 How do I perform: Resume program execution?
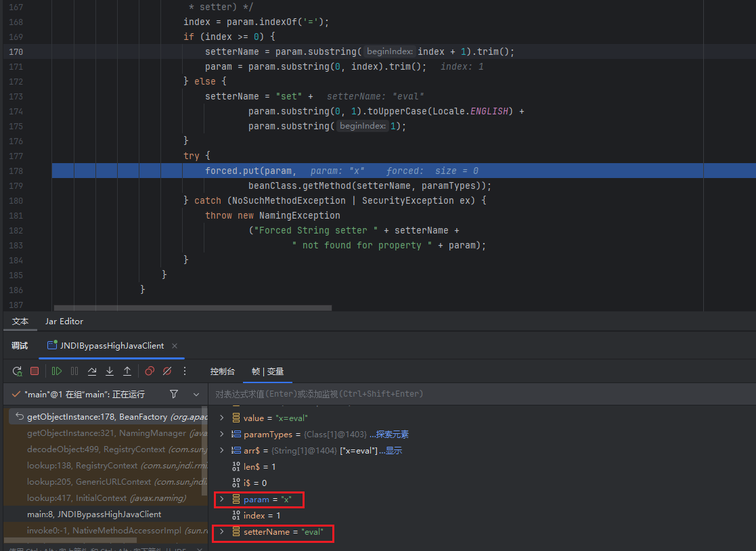click(57, 371)
